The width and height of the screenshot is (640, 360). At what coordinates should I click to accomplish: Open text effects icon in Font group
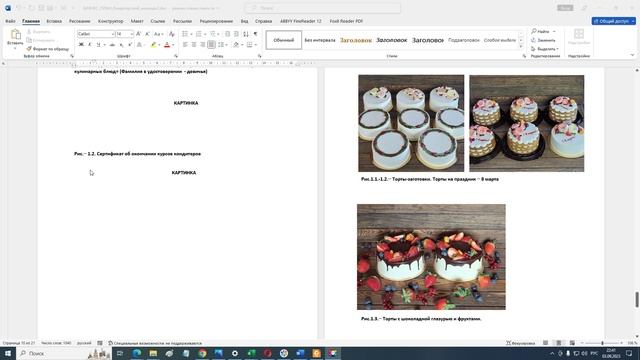tap(140, 45)
